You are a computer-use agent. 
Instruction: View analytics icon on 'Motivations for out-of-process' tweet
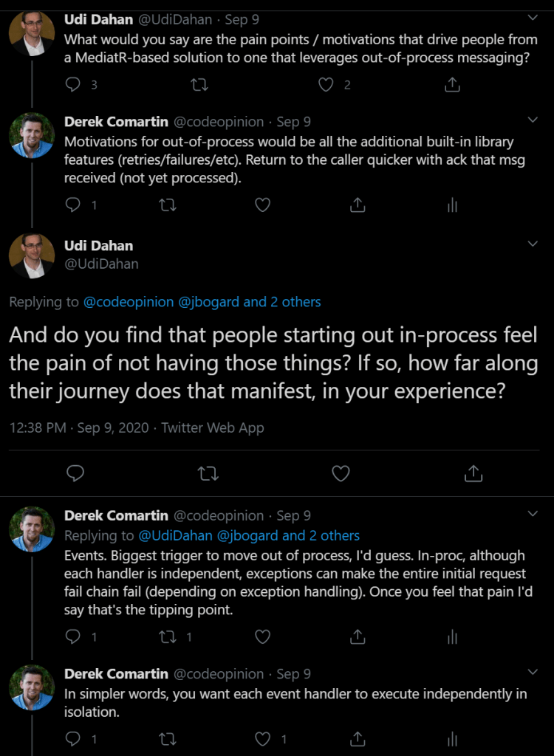(x=452, y=206)
